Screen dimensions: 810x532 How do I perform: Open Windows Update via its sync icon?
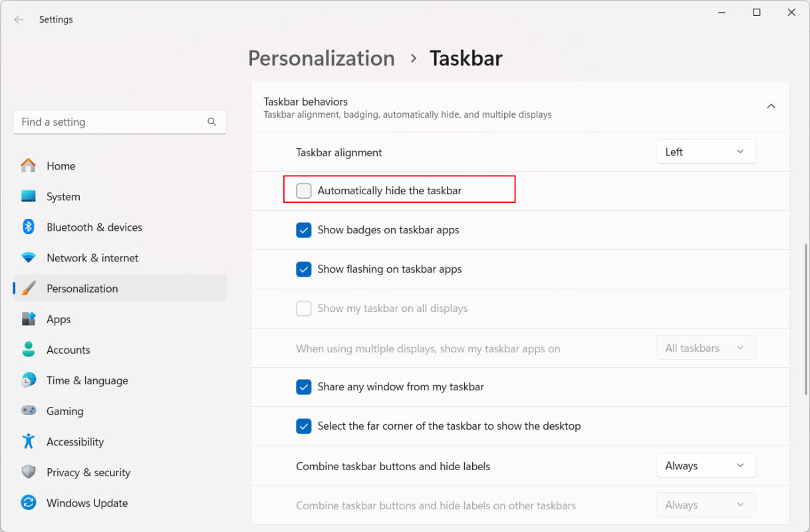[28, 503]
